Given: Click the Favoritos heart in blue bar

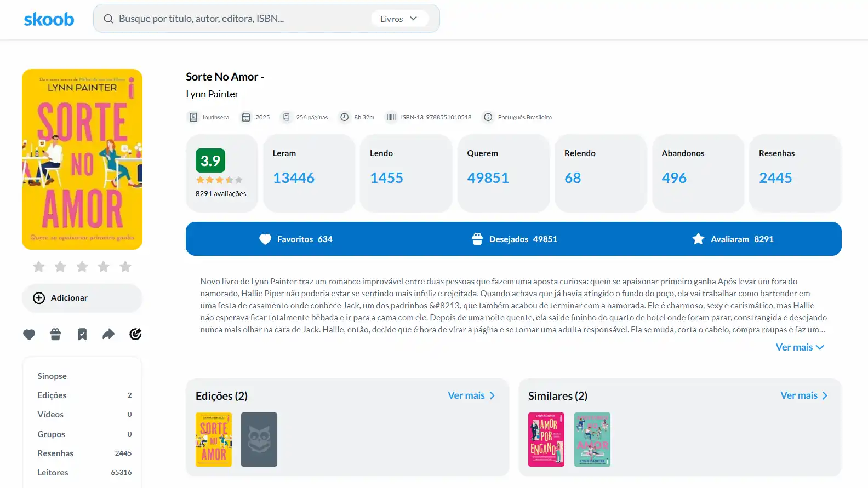Looking at the screenshot, I should (265, 239).
